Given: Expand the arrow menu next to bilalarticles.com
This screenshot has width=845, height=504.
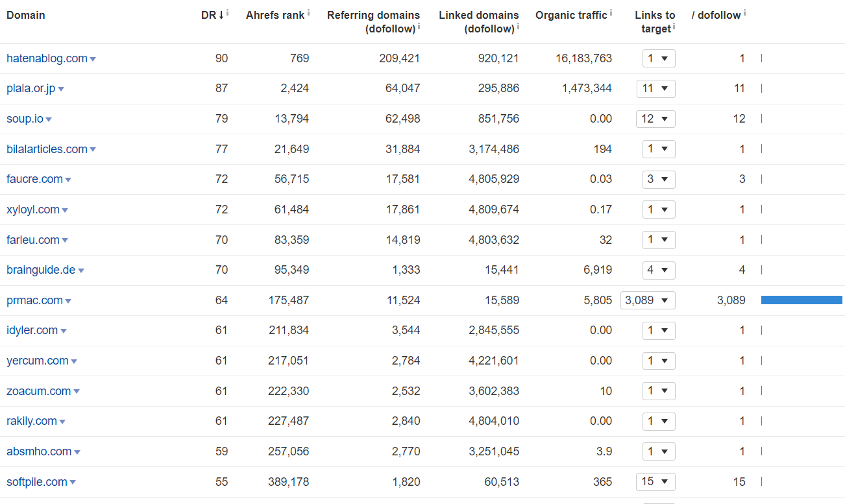Looking at the screenshot, I should (x=93, y=150).
